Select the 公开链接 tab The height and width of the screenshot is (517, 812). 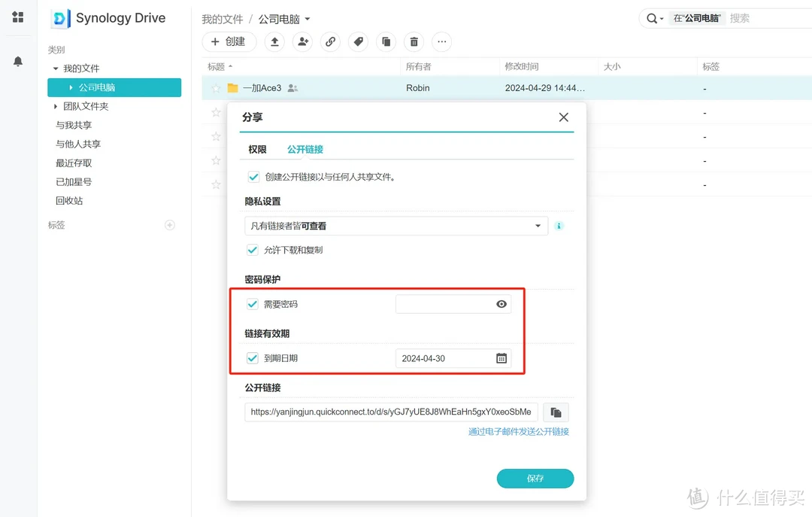tap(305, 150)
